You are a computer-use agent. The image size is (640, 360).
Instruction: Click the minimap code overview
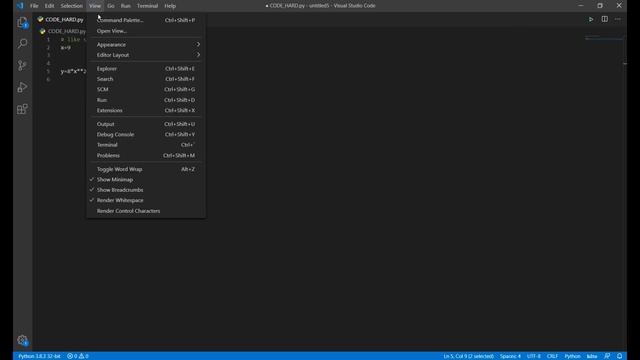tap(604, 38)
